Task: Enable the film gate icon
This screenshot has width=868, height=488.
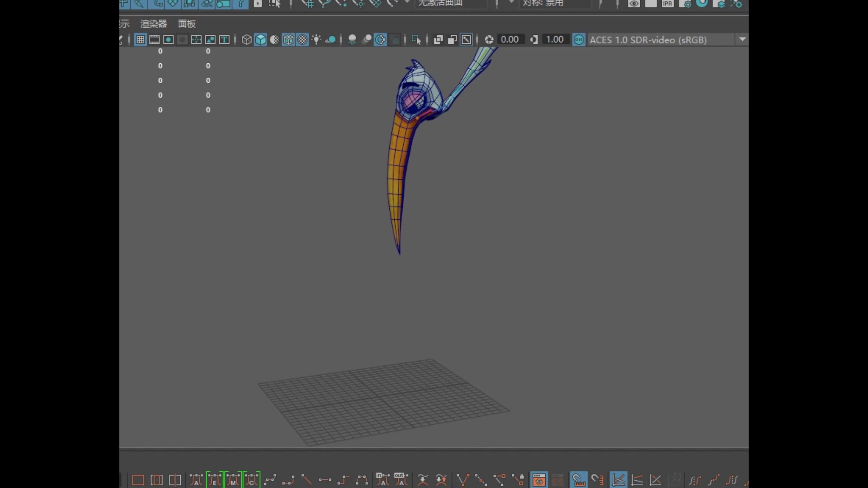Action: pyautogui.click(x=154, y=40)
